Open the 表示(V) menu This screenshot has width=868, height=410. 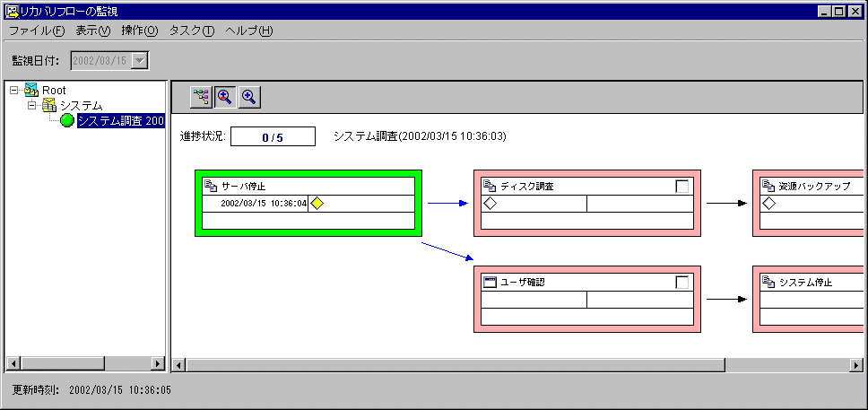(93, 31)
